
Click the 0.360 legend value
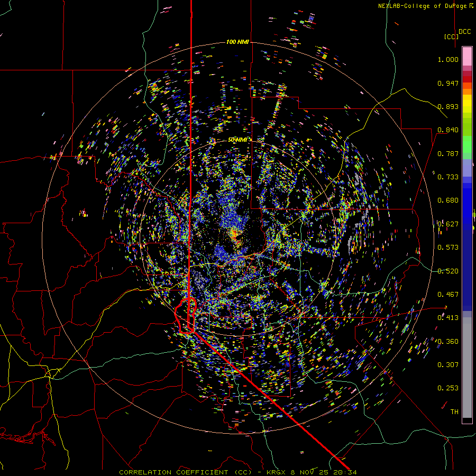pos(448,342)
